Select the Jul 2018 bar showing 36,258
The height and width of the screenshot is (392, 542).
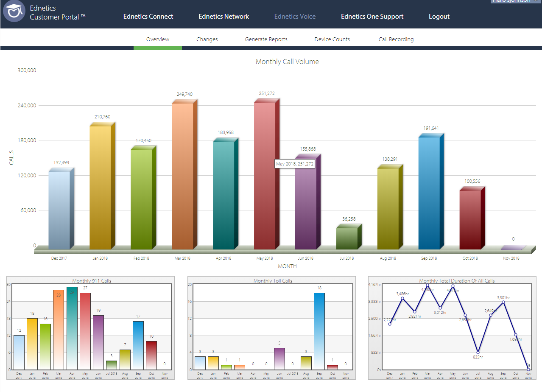point(349,237)
